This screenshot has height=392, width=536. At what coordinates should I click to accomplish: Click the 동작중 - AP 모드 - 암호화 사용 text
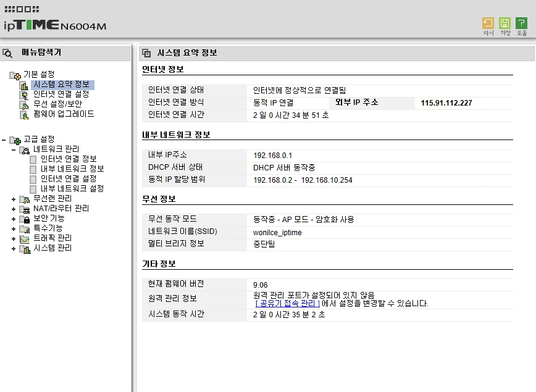point(304,220)
